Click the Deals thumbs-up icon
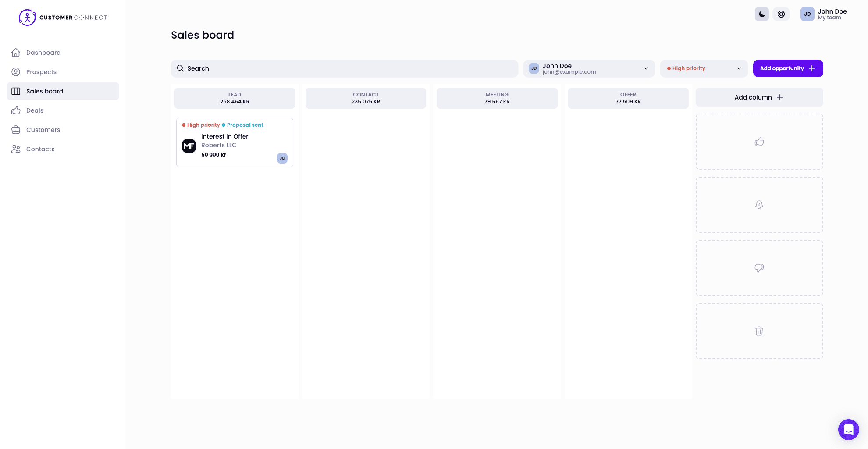This screenshot has width=868, height=449. point(16,110)
